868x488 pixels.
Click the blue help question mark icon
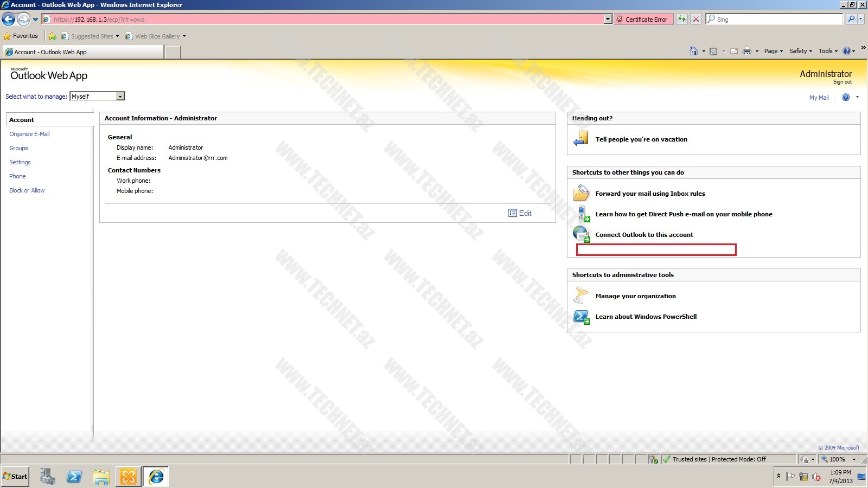[x=845, y=97]
